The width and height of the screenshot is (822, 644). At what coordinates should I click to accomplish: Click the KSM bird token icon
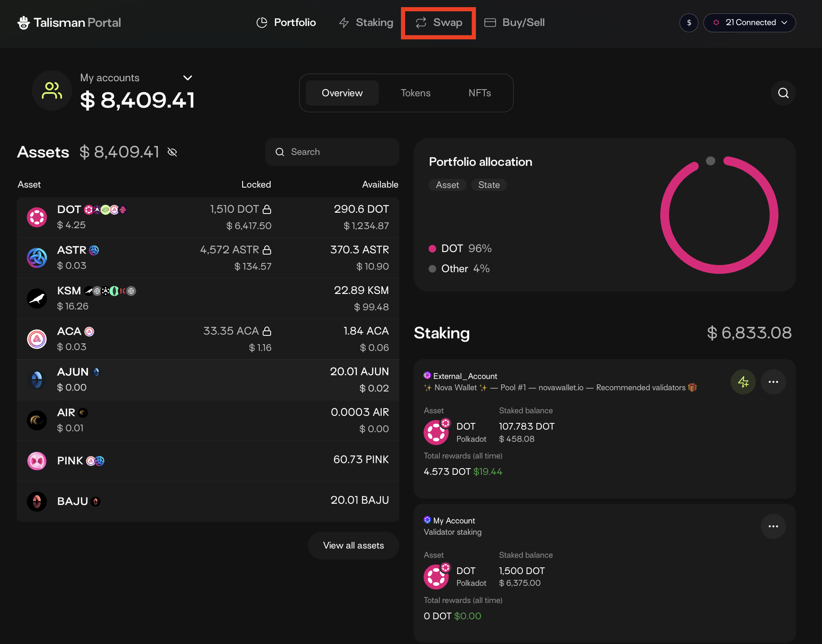[37, 299]
